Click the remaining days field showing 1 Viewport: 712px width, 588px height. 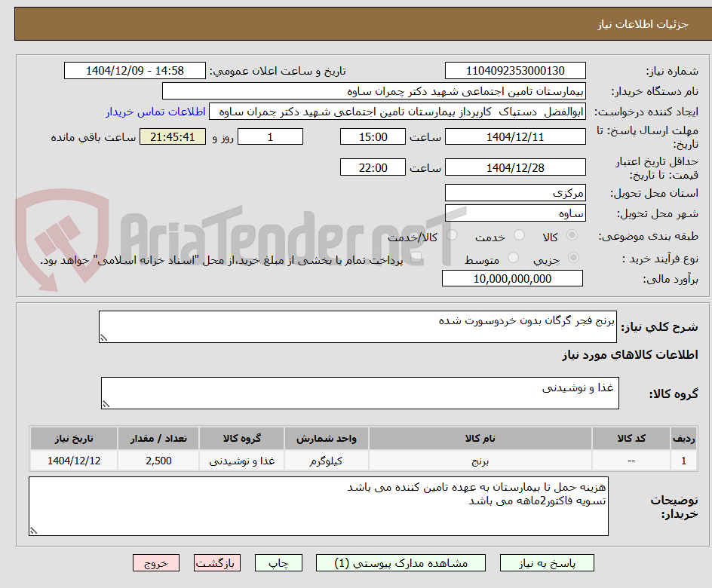click(270, 136)
